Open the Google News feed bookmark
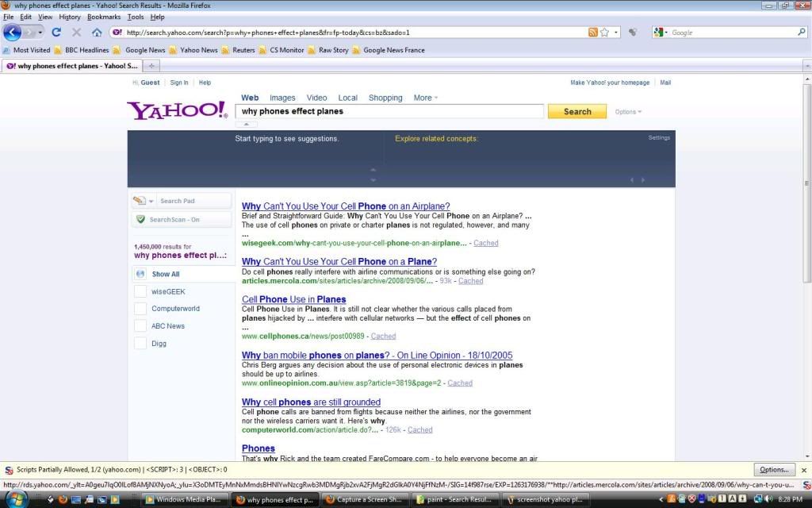This screenshot has height=508, width=812. [140, 50]
